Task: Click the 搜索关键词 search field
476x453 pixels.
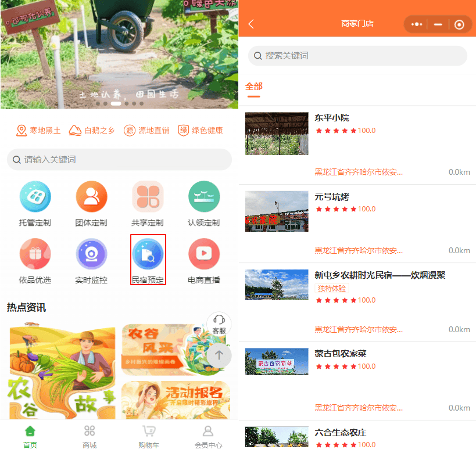Action: 357,56
